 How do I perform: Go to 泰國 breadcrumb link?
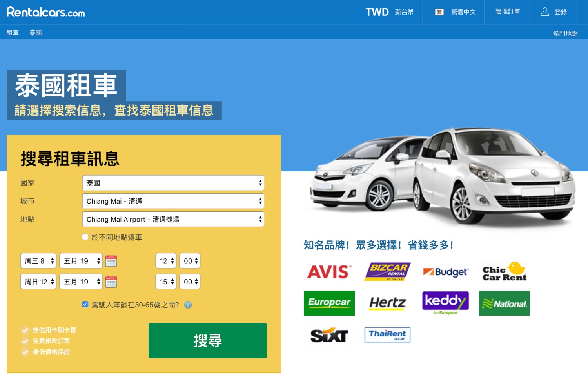[36, 33]
